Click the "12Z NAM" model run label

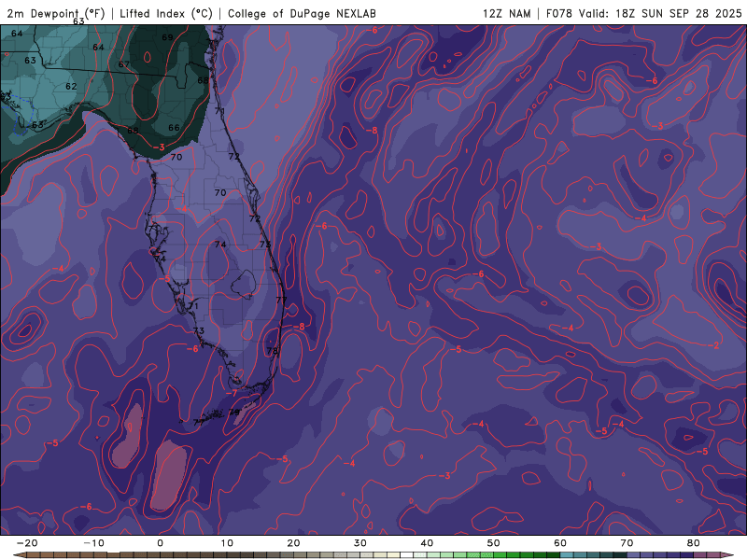(506, 13)
